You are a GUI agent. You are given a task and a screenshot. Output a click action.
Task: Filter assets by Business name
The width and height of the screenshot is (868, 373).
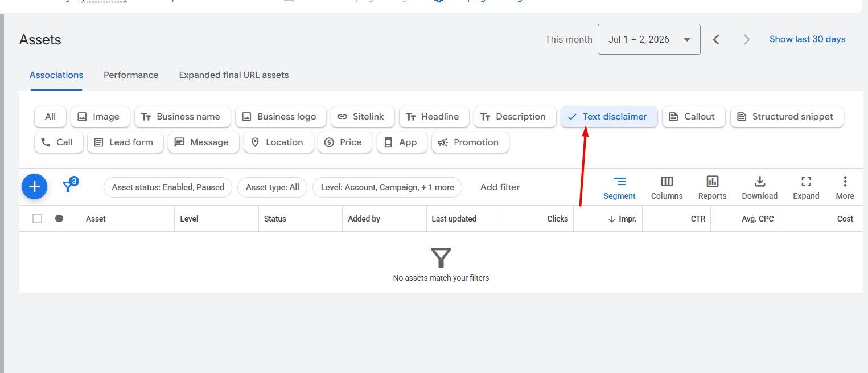click(x=183, y=117)
